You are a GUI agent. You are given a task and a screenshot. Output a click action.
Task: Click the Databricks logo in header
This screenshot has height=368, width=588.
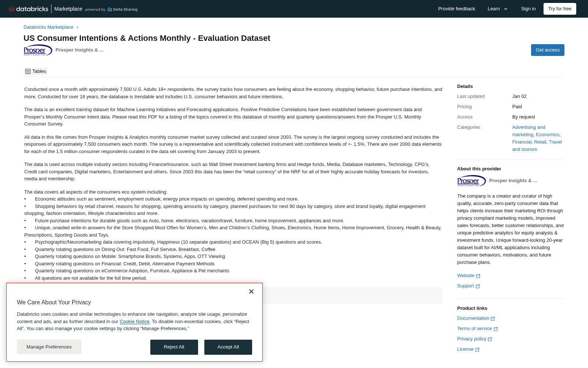[28, 9]
